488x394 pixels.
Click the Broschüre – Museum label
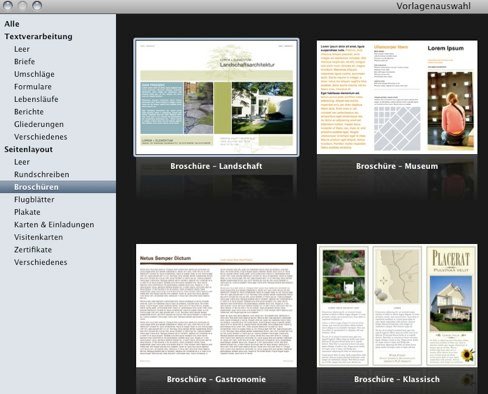(x=397, y=166)
